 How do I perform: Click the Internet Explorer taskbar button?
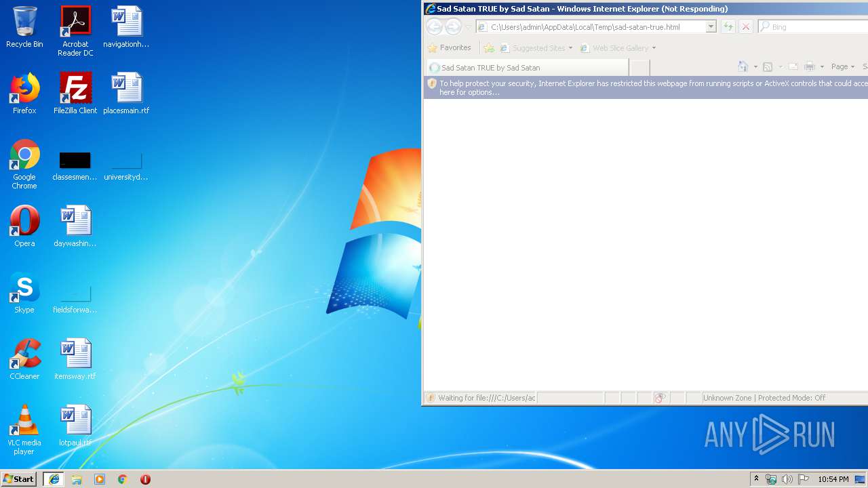[54, 479]
